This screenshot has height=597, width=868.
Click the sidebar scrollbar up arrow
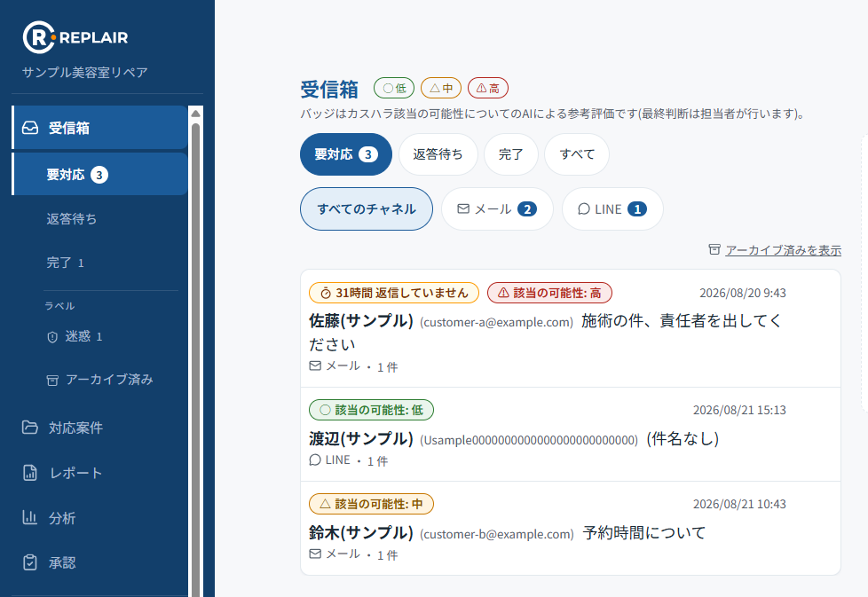195,114
